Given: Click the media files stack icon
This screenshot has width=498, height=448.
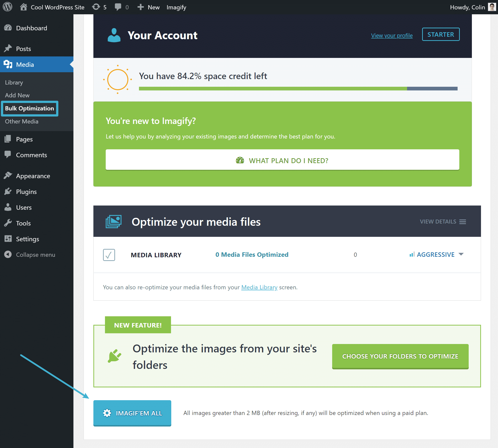Looking at the screenshot, I should (114, 221).
